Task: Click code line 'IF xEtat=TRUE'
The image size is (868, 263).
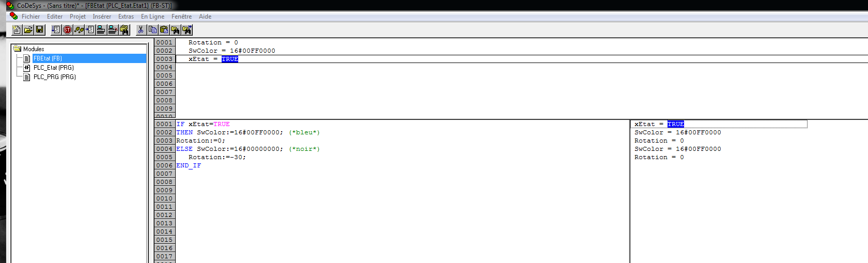Action: (203, 124)
